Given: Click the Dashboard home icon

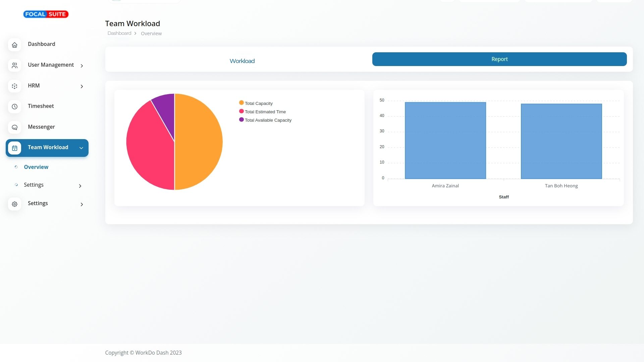Looking at the screenshot, I should point(14,45).
